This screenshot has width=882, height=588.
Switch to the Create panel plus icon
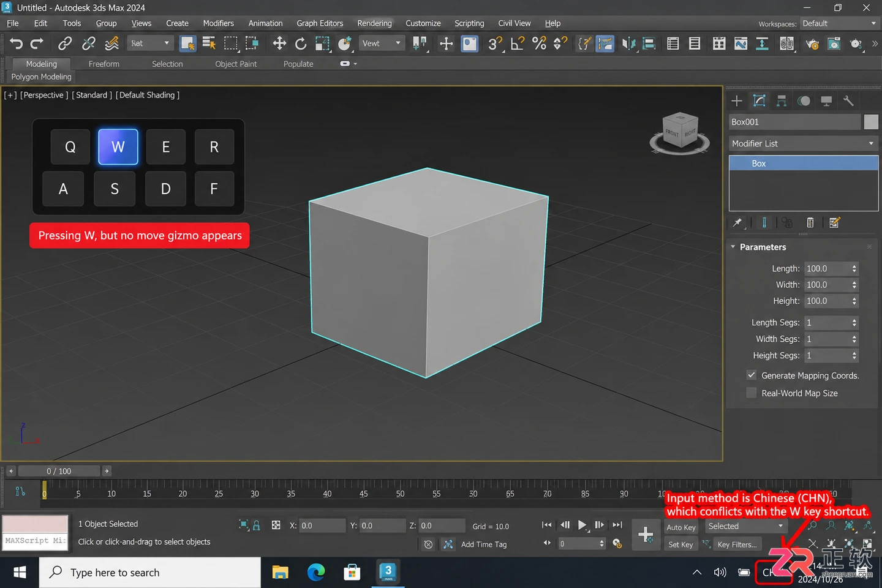[x=737, y=101]
